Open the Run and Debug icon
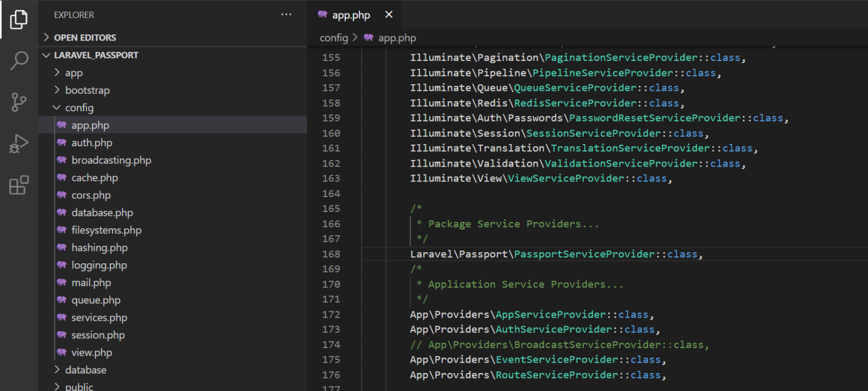This screenshot has height=391, width=868. [x=19, y=144]
